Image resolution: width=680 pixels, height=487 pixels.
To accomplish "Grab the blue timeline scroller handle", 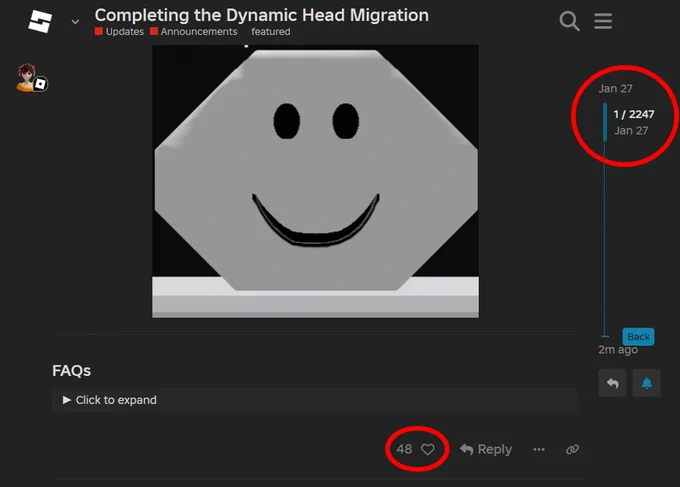I will pos(605,122).
